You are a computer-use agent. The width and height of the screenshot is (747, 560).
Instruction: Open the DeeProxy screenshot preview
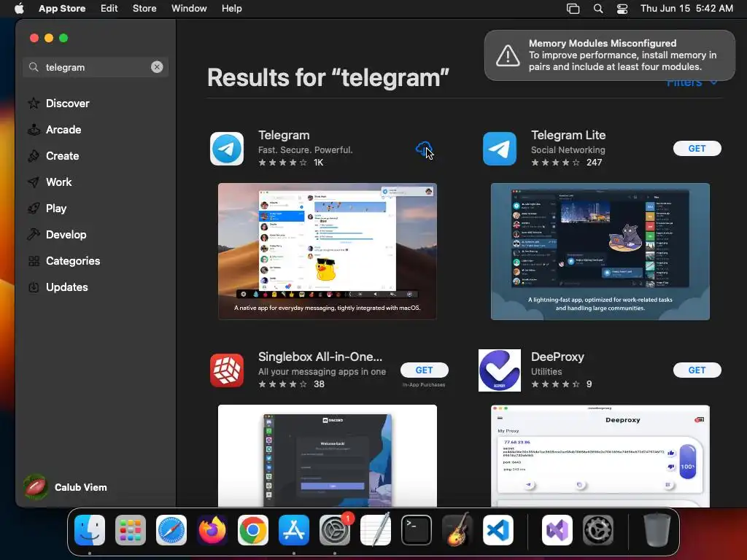[600, 456]
